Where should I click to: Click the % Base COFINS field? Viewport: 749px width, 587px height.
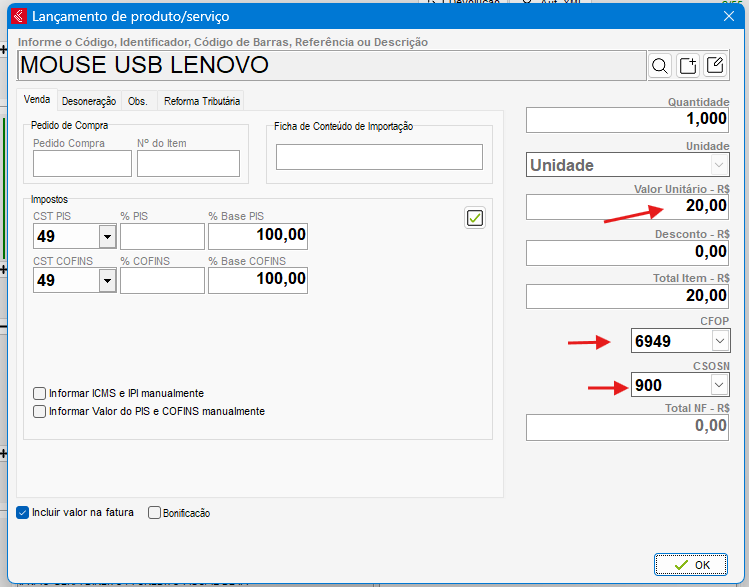pyautogui.click(x=258, y=280)
